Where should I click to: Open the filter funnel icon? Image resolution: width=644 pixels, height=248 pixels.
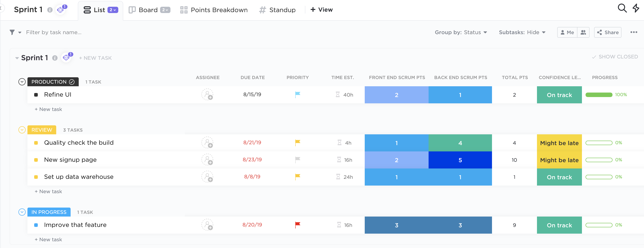(x=12, y=32)
